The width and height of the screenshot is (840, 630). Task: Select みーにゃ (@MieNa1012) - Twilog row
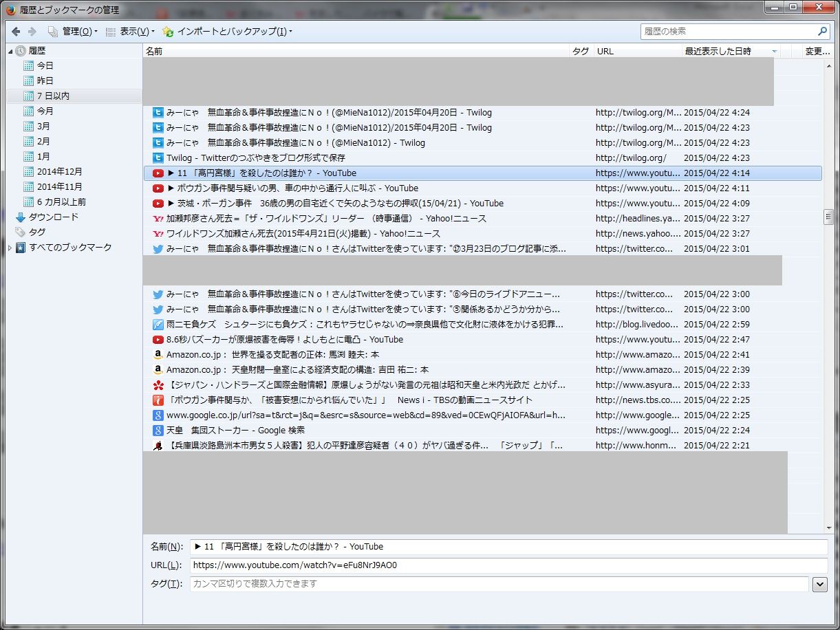pos(482,143)
